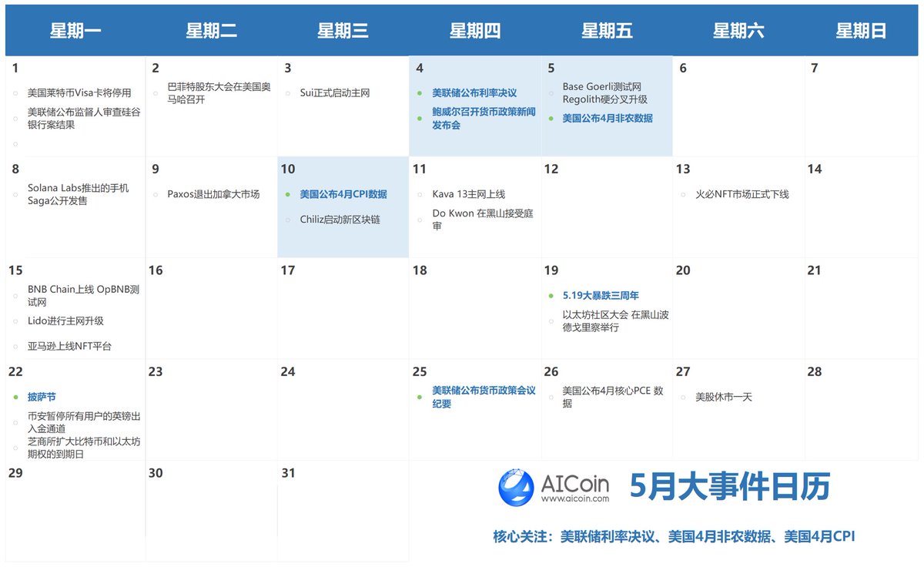
Task: Select the 星期四 column header
Action: coord(475,31)
